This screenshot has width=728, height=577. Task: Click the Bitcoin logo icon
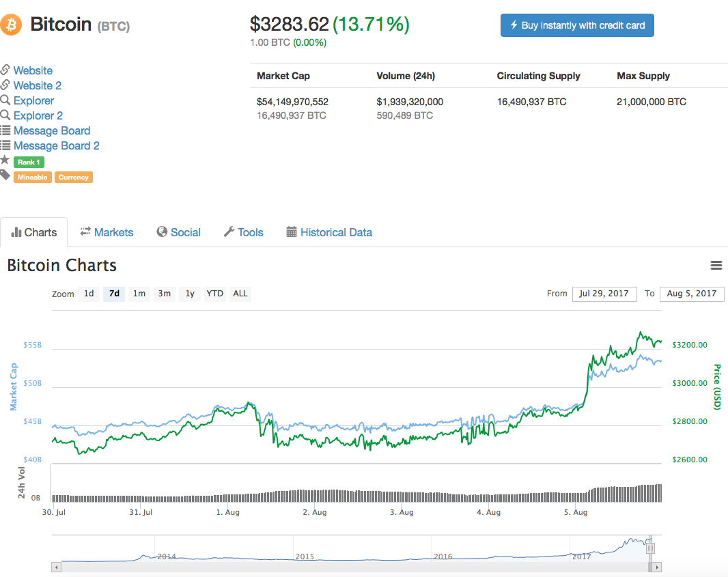point(11,25)
